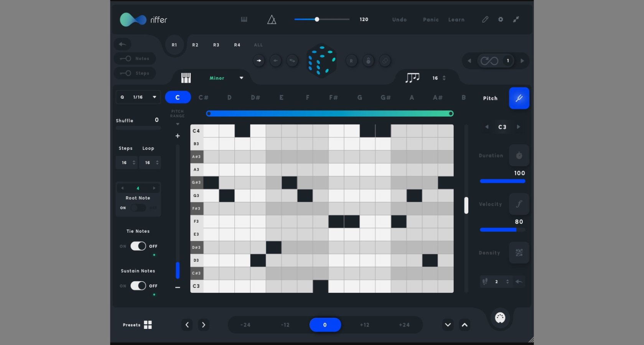Click the Undo button
Screen dimensions: 644x345
click(x=399, y=20)
